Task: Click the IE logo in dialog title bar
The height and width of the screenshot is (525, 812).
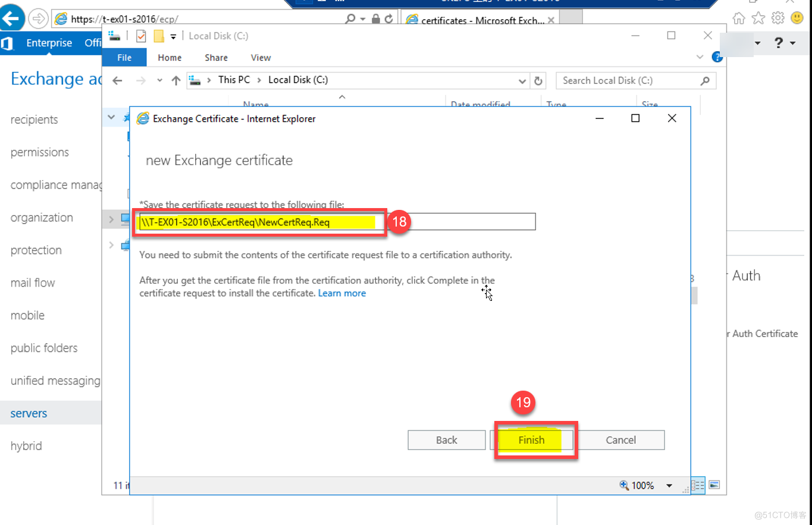Action: [x=143, y=118]
